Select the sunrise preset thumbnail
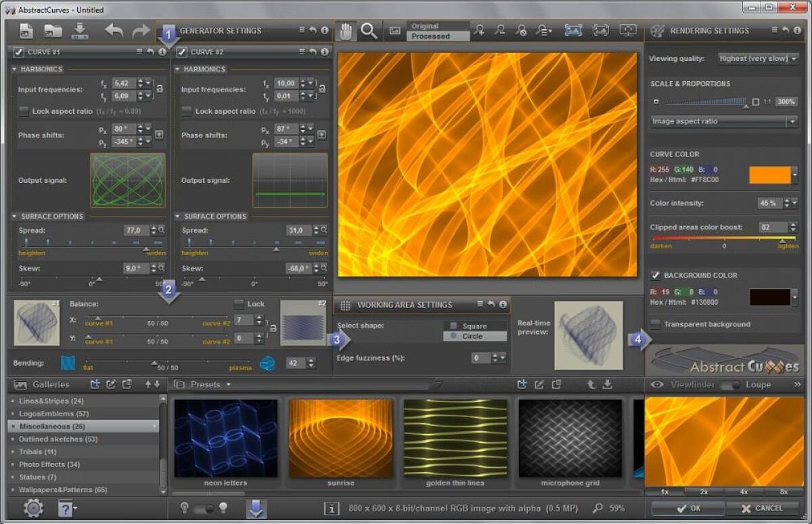 [340, 440]
